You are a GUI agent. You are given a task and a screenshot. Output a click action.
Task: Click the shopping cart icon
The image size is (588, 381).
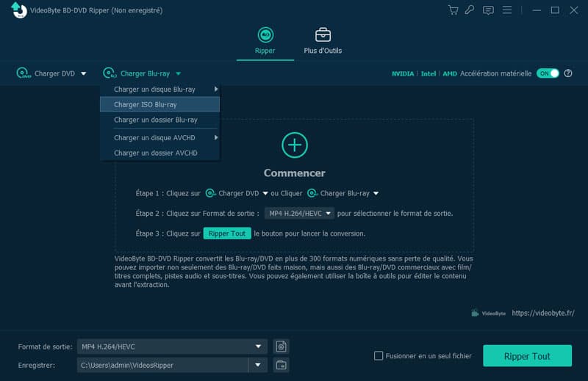coord(453,10)
